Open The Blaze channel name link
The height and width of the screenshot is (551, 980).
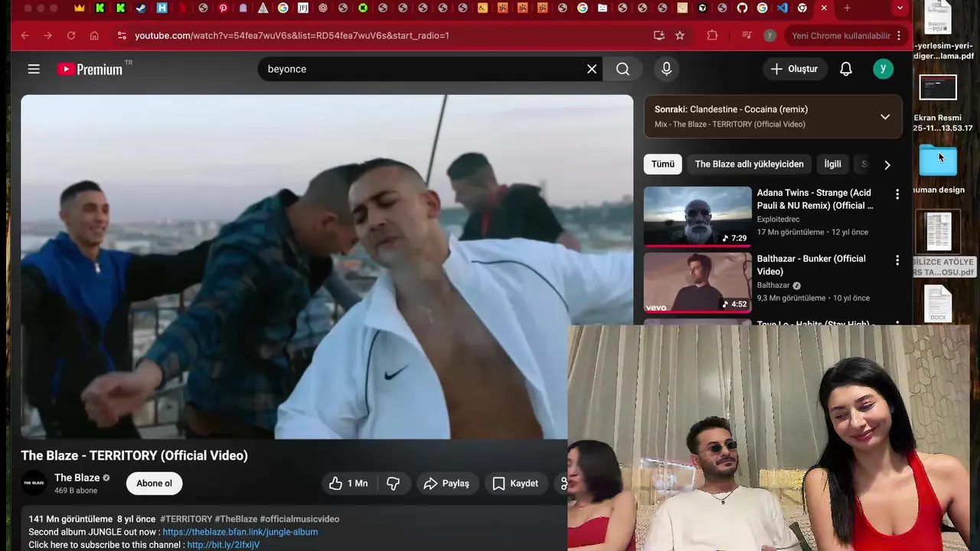(77, 478)
